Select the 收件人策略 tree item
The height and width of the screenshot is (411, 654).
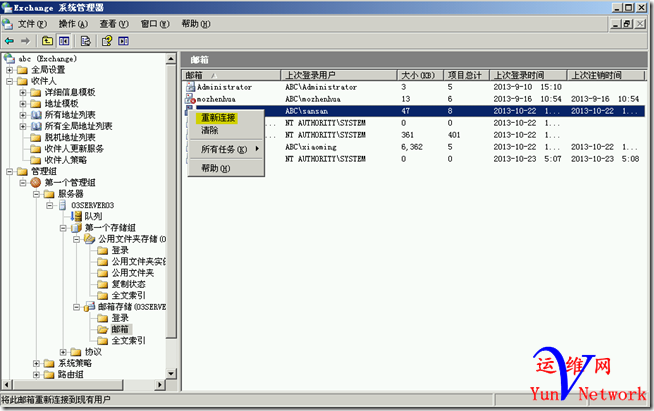point(66,160)
